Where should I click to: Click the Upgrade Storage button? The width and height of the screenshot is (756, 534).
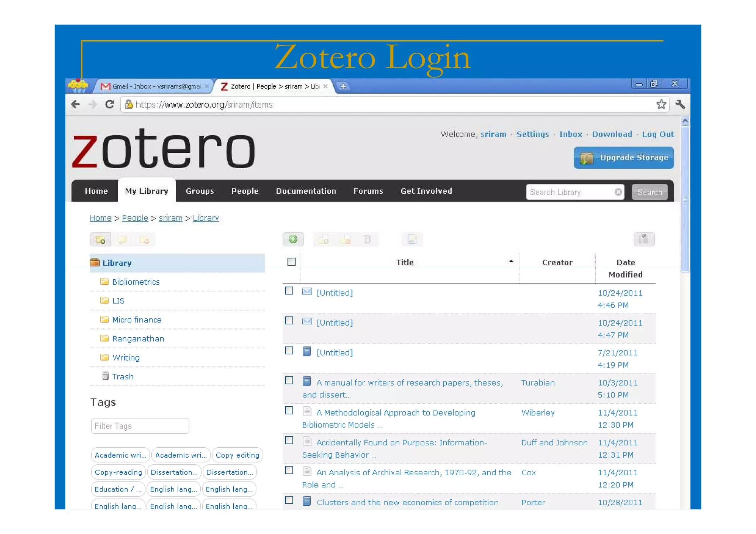624,158
